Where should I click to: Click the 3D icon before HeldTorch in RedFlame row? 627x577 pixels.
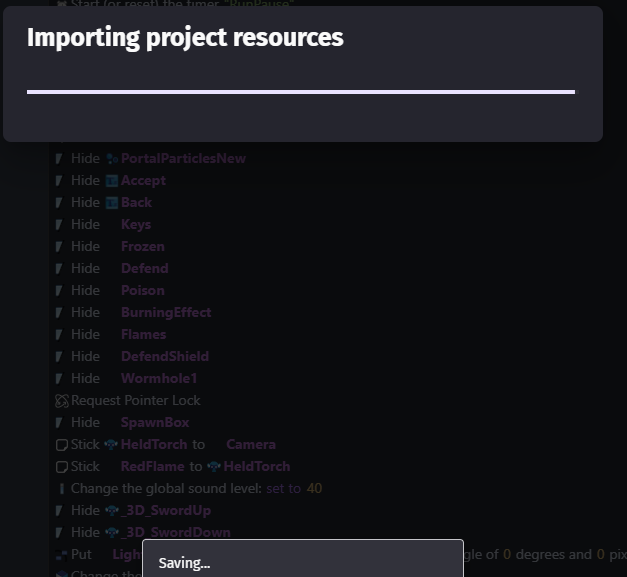point(214,467)
